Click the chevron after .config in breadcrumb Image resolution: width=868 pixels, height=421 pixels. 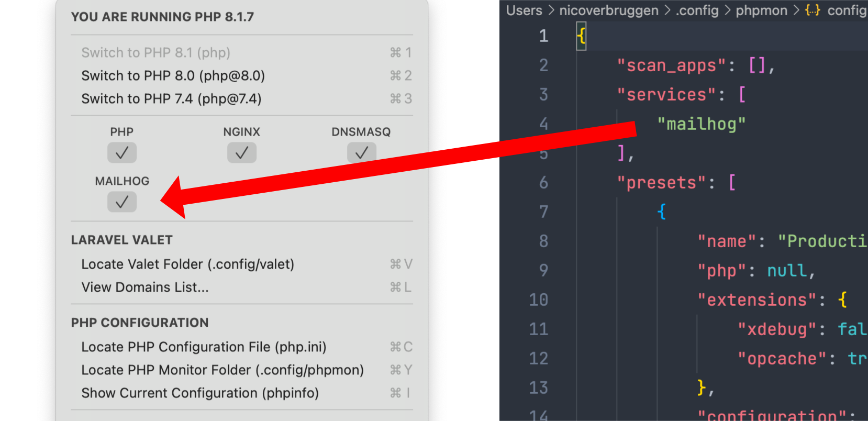click(727, 10)
